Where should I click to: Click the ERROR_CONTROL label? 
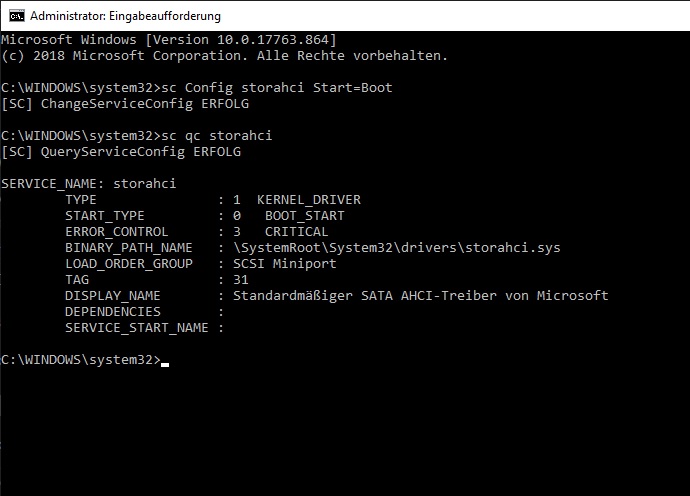coord(117,232)
